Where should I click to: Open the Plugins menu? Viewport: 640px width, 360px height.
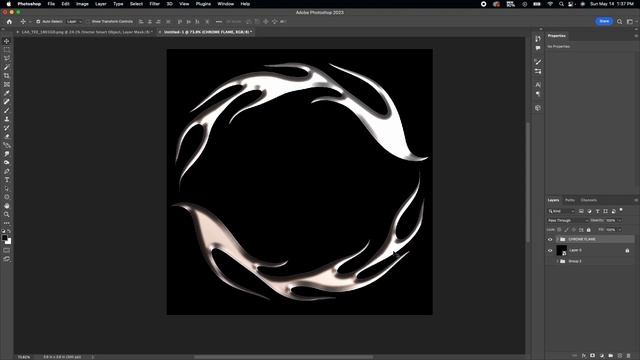tap(203, 4)
